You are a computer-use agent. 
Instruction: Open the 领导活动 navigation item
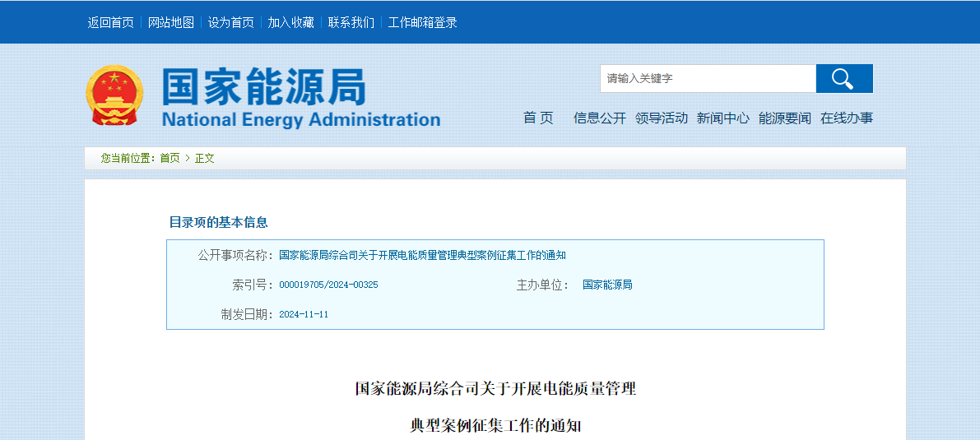pos(662,118)
